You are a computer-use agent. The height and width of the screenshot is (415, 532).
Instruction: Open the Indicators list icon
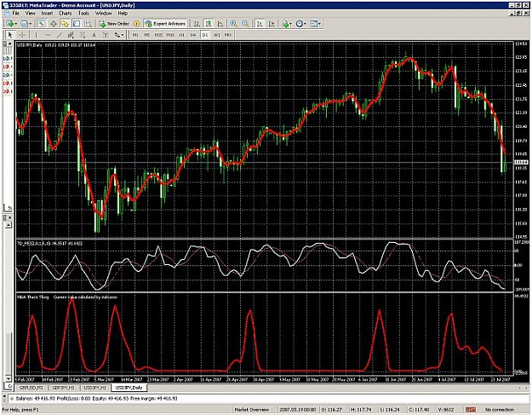(285, 24)
